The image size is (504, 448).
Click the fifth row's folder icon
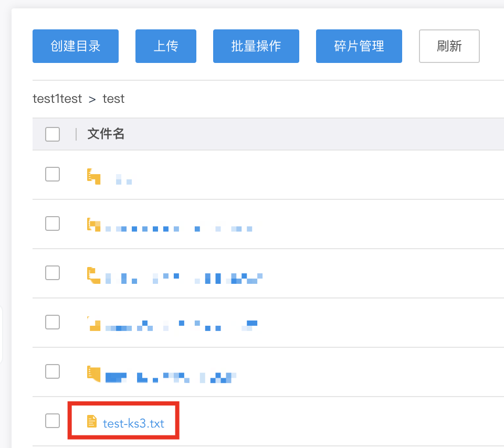click(x=93, y=373)
